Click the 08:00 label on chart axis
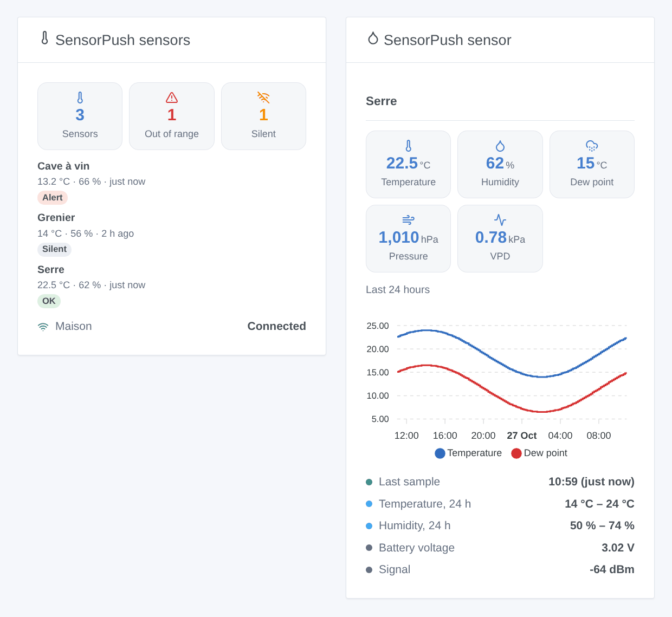The image size is (672, 617). (599, 436)
